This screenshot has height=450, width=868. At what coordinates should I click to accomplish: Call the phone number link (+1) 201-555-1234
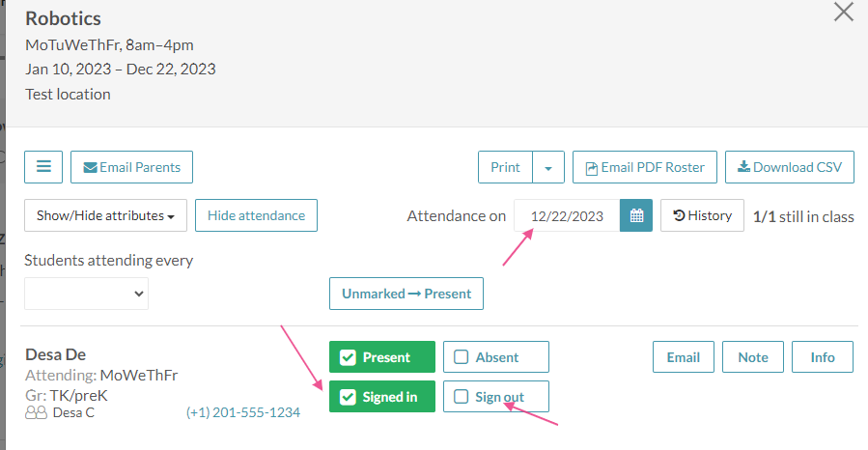coord(243,412)
